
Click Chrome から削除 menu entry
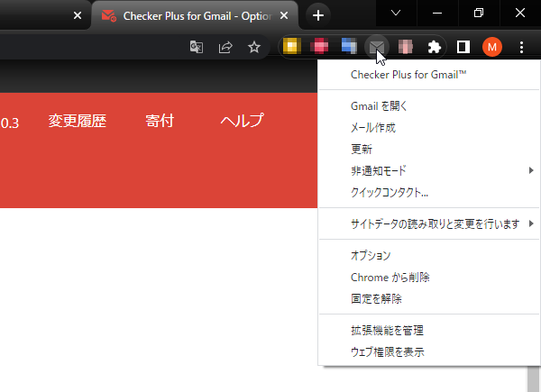click(x=390, y=278)
